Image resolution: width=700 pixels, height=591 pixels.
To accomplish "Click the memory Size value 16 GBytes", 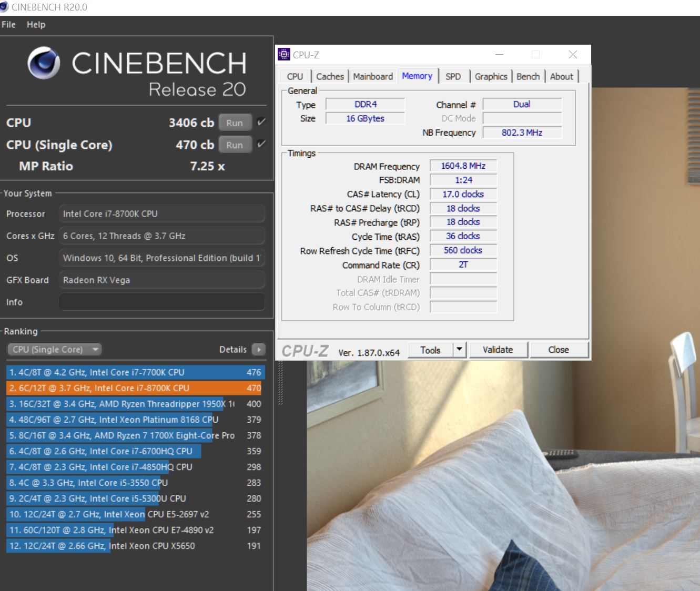I will [x=366, y=118].
